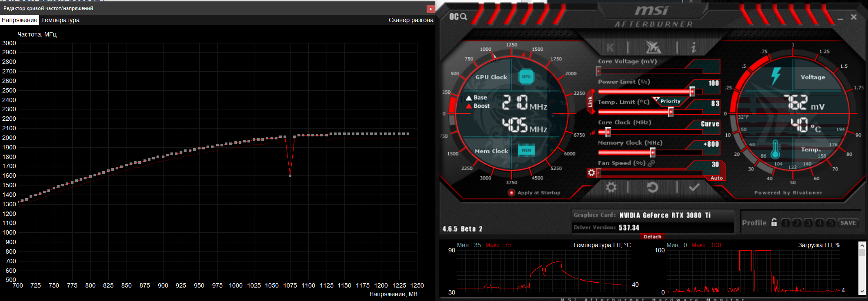Open the Kombustor stress test (K icon)

pos(611,48)
